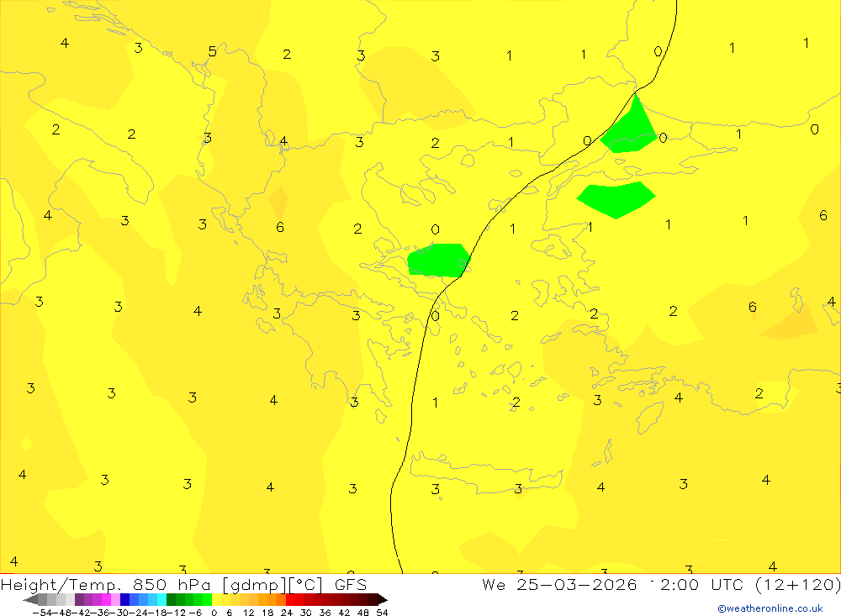Click the date '25-03-2026'
Viewport: 841px width, 616px height.
click(577, 584)
